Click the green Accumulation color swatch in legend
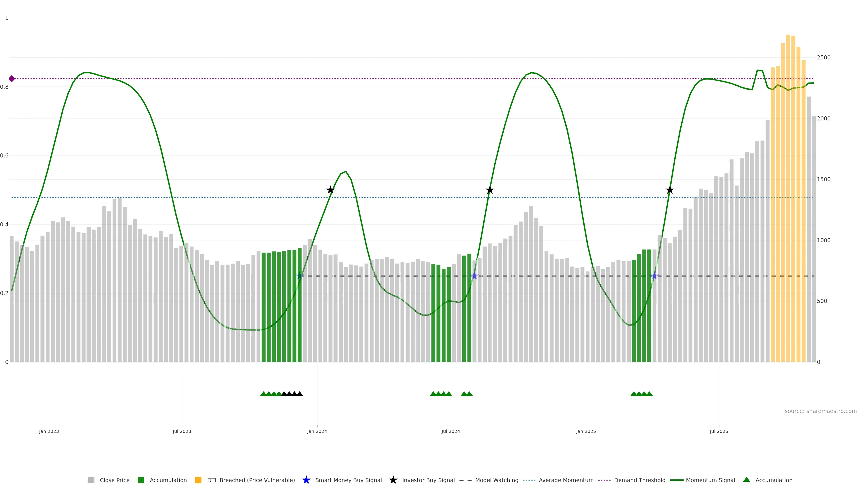Screen dimensions: 868x488 point(141,480)
